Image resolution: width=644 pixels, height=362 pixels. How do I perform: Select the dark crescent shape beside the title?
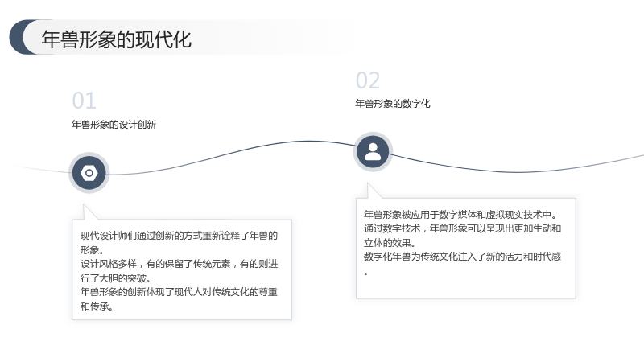coord(23,37)
